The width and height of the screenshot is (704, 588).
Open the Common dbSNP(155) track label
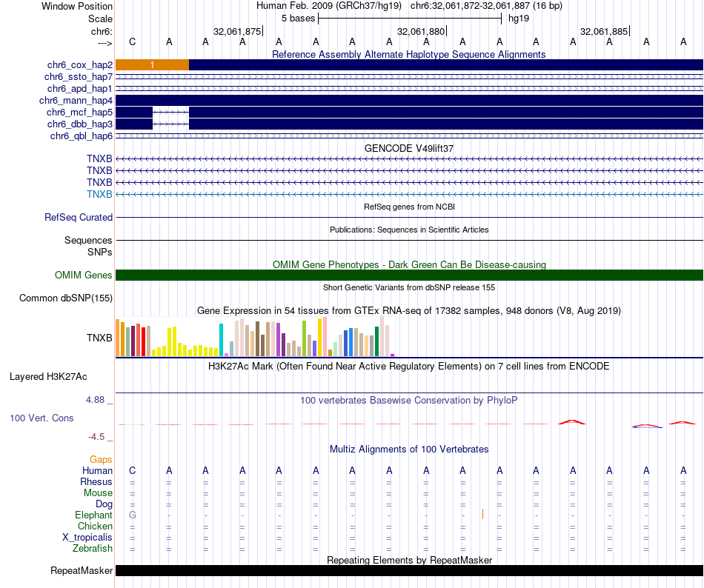tap(66, 298)
